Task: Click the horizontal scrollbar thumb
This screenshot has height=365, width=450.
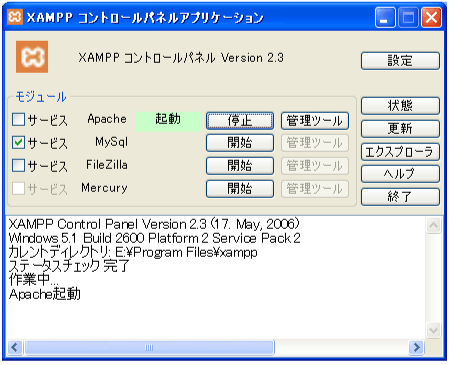Action: coord(149,347)
